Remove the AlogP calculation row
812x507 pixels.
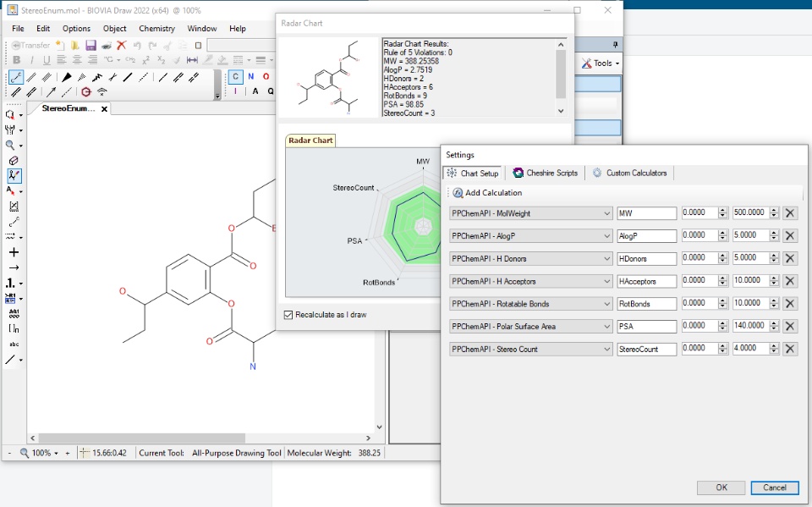tap(790, 236)
